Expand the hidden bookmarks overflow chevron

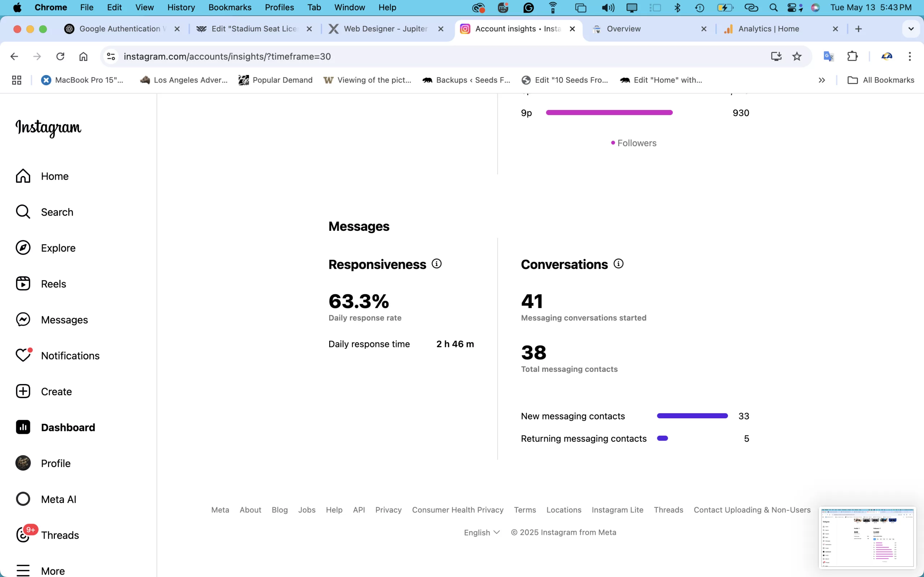pyautogui.click(x=821, y=80)
